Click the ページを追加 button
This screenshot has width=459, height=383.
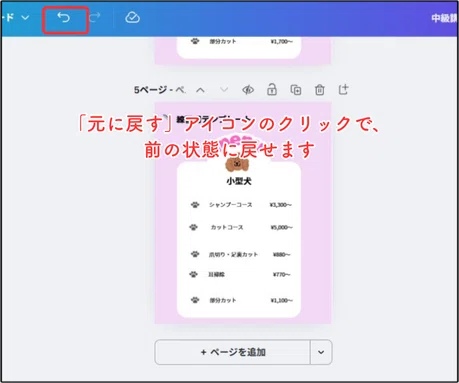(233, 352)
